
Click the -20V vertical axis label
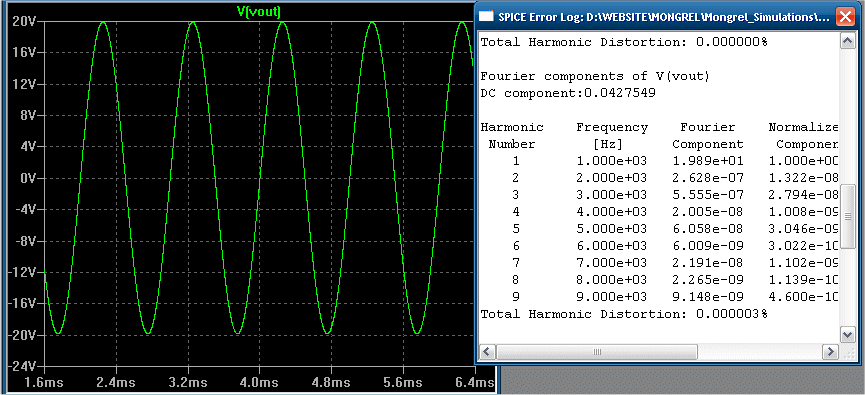22,335
